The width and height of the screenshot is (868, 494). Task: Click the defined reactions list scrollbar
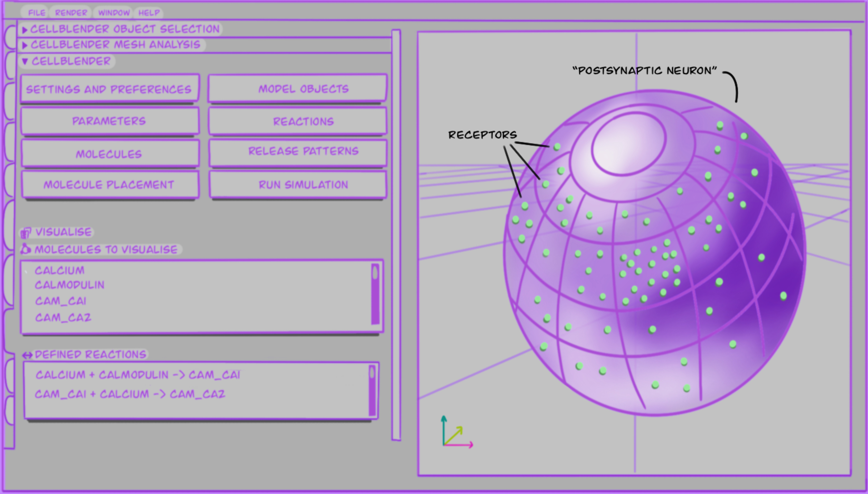(x=372, y=390)
